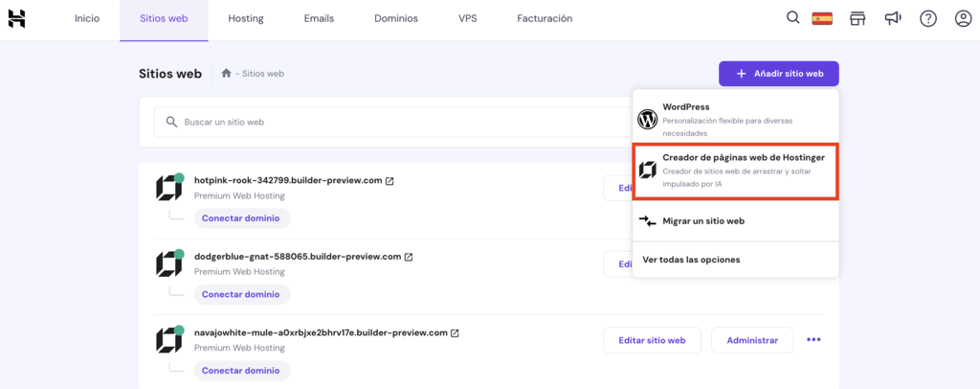Open the user profile account icon
The image size is (980, 389).
click(963, 18)
